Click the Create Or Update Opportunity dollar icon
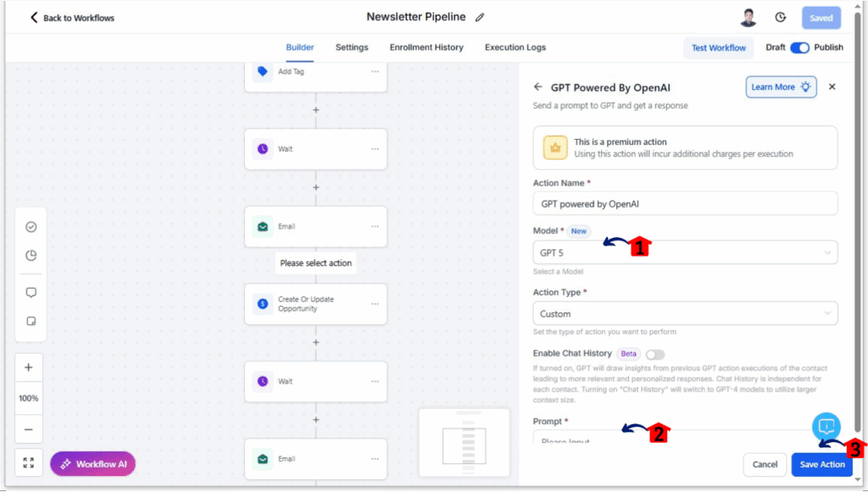 (263, 304)
